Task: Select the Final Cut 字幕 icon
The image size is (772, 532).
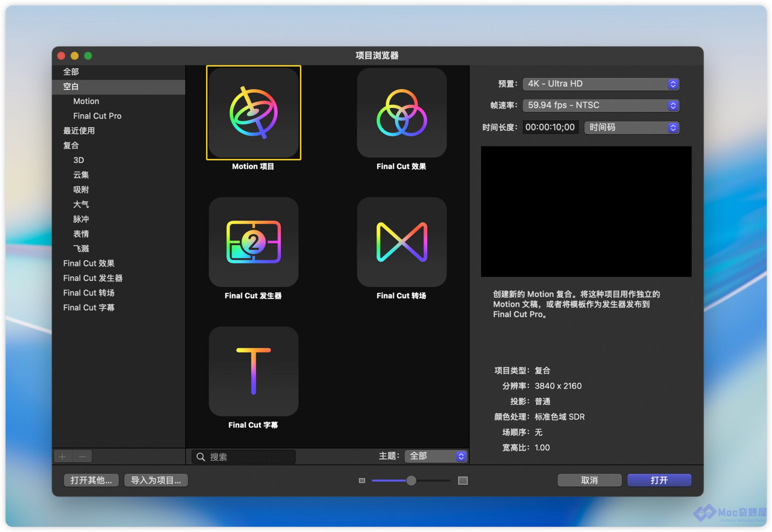Action: [254, 371]
